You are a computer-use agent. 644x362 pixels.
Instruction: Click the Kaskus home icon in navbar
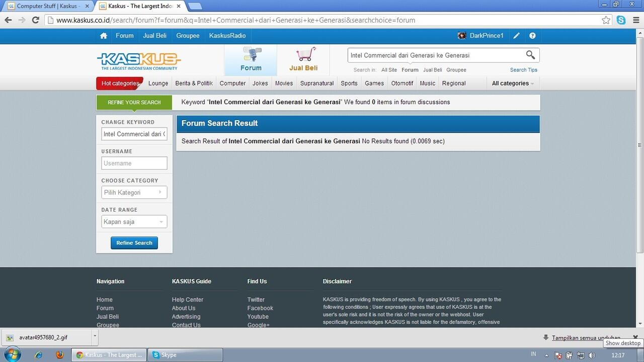(x=104, y=36)
